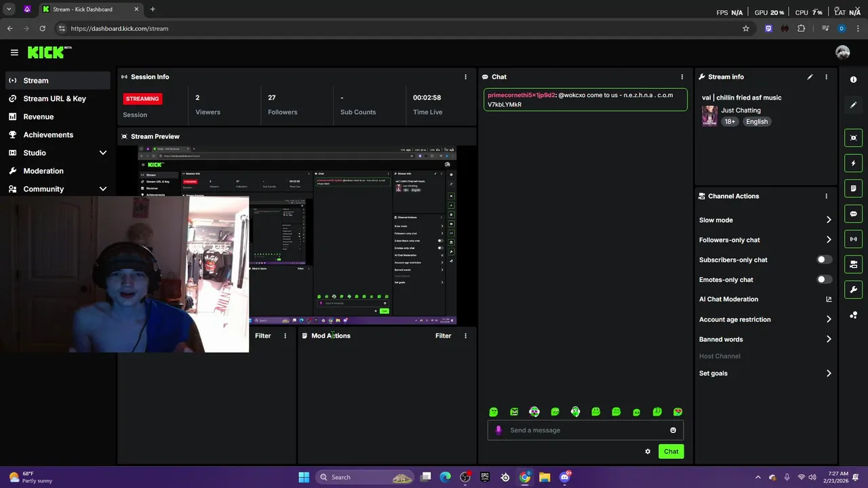Click the pencil edit icon in right toolbar
The height and width of the screenshot is (488, 868).
coord(853,105)
